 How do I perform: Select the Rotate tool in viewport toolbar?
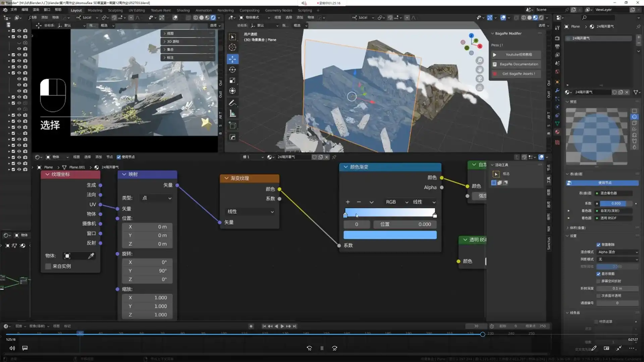click(232, 70)
